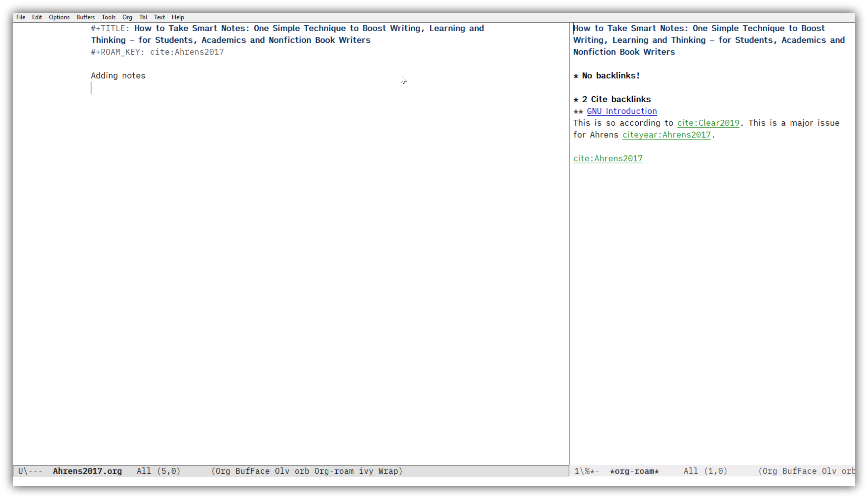
Task: Click the GNU Introduction backlink
Action: (622, 111)
